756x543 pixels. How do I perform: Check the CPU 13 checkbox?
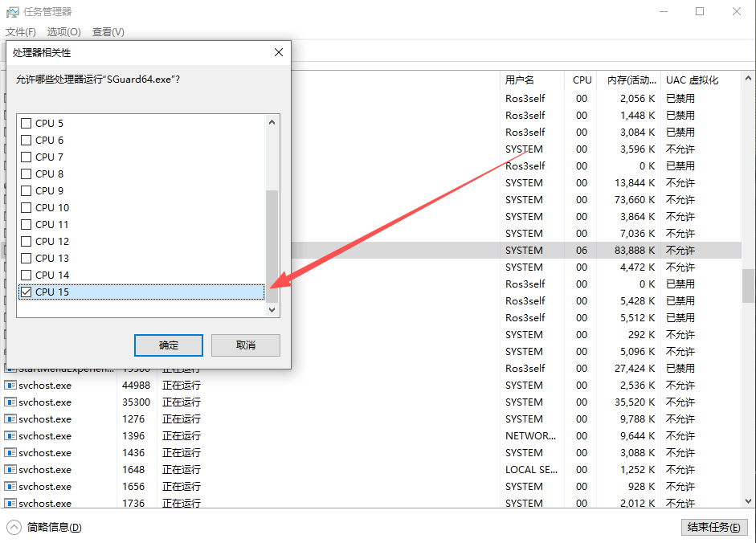click(x=27, y=259)
